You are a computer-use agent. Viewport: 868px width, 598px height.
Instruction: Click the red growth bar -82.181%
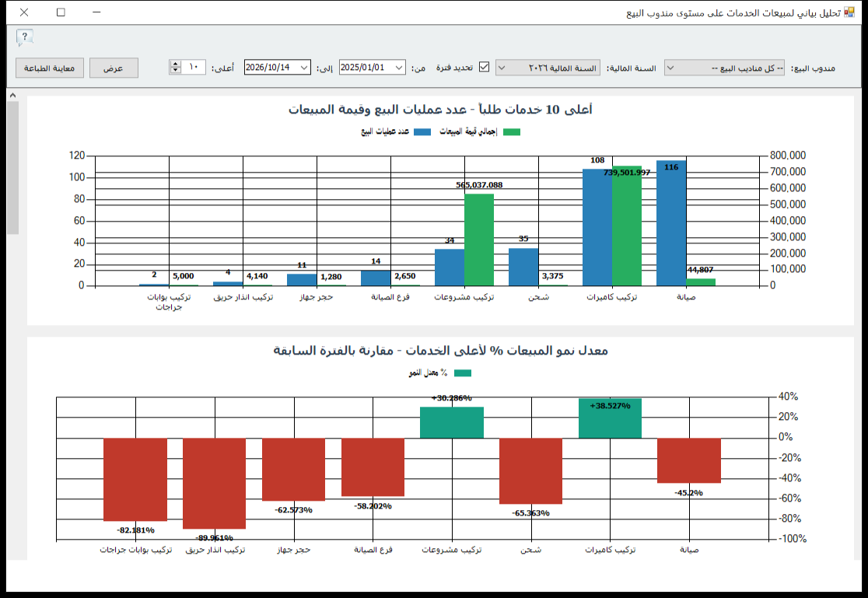(135, 480)
